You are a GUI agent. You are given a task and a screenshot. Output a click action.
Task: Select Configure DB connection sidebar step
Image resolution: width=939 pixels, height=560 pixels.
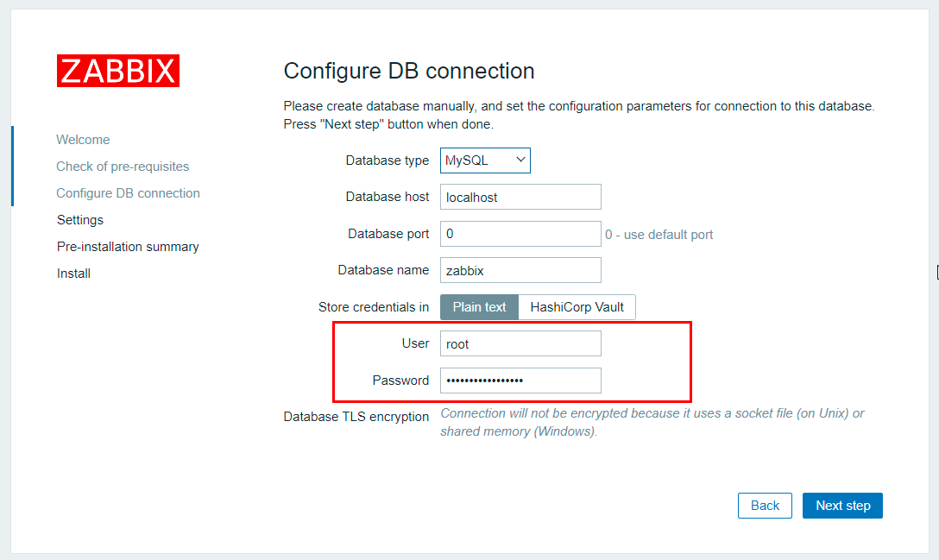[128, 193]
